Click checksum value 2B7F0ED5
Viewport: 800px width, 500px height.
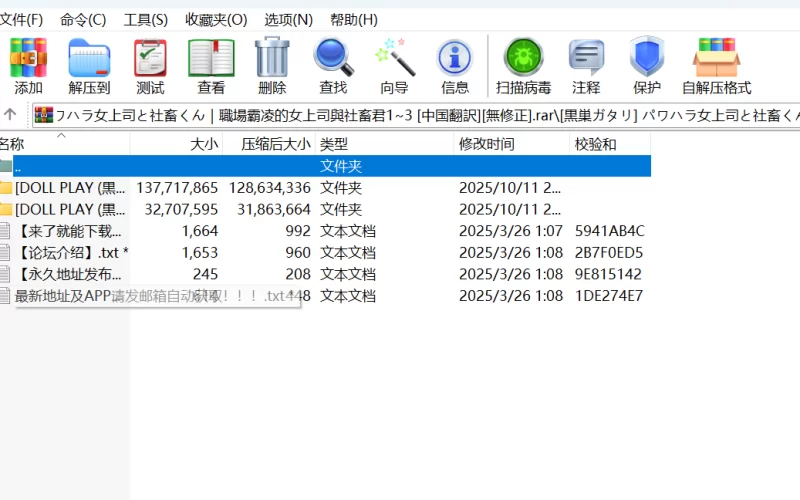(x=609, y=253)
